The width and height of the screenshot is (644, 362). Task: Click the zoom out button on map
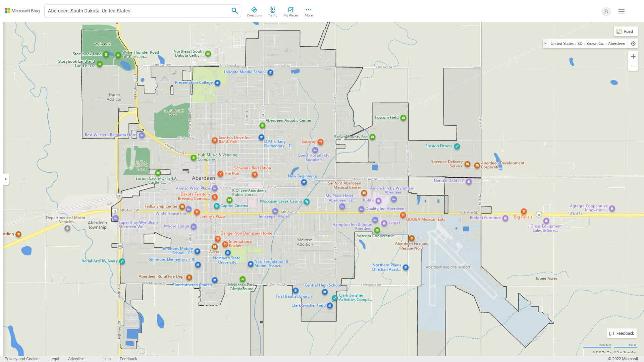pos(633,66)
